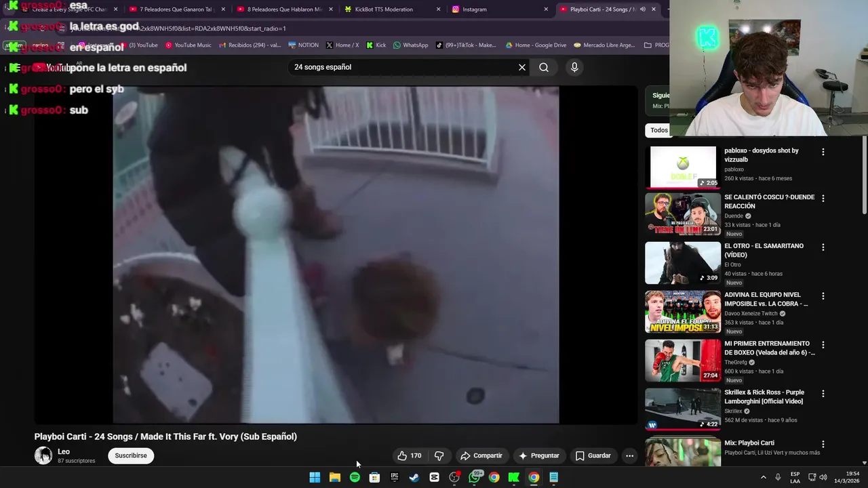The width and height of the screenshot is (868, 488).
Task: Click the Compartir share button
Action: [x=481, y=455]
